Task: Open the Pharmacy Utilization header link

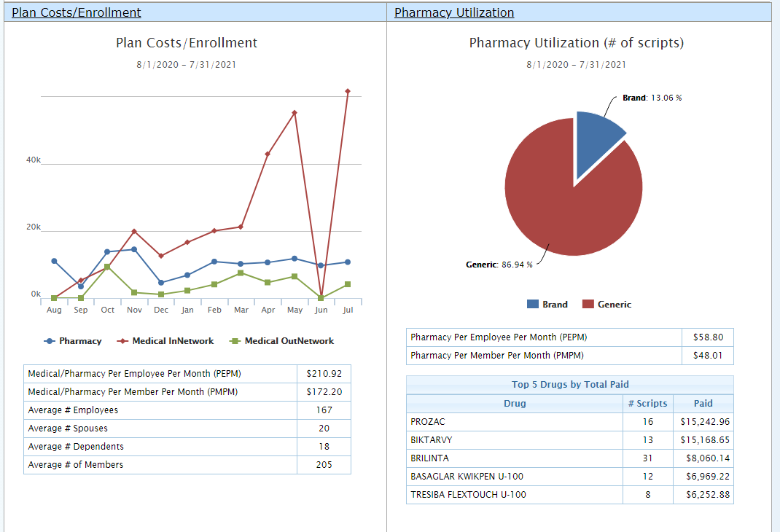Action: 453,12
